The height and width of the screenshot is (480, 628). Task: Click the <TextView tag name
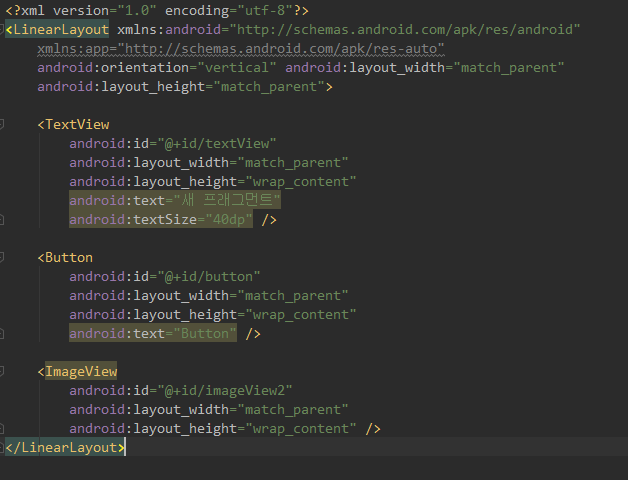[x=77, y=125]
